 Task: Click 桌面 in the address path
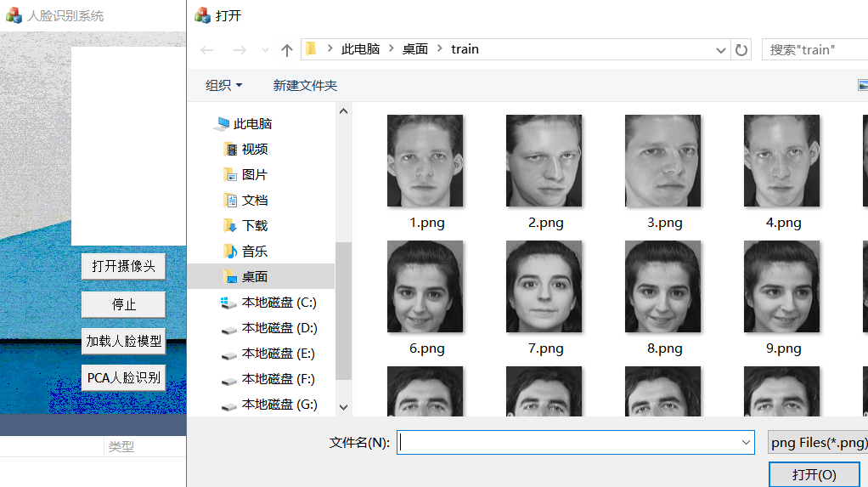(415, 49)
